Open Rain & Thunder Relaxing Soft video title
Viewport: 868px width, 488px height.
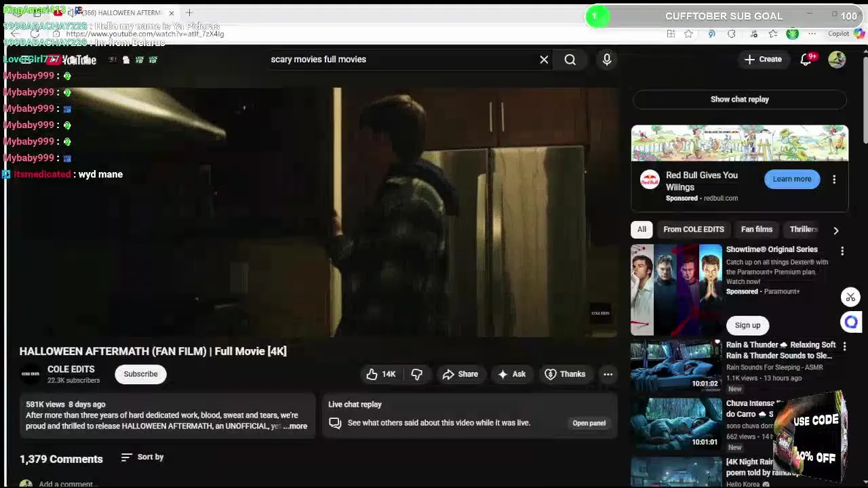781,350
